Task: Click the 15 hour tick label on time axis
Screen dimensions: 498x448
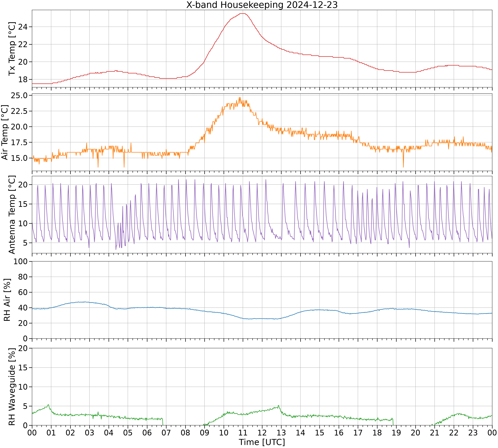Action: coord(319,433)
